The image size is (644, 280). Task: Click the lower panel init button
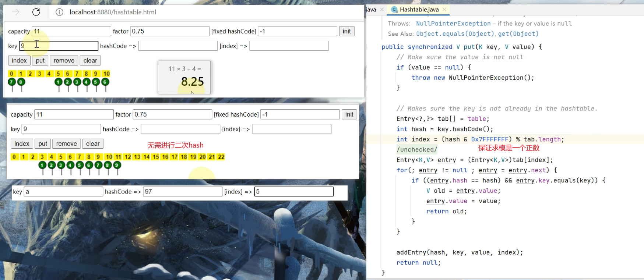tap(349, 114)
